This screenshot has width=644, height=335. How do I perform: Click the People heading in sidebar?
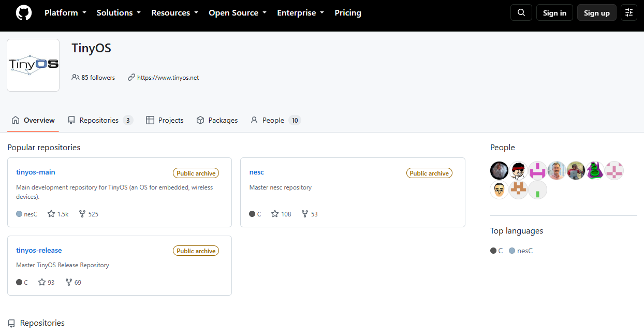[x=503, y=148]
